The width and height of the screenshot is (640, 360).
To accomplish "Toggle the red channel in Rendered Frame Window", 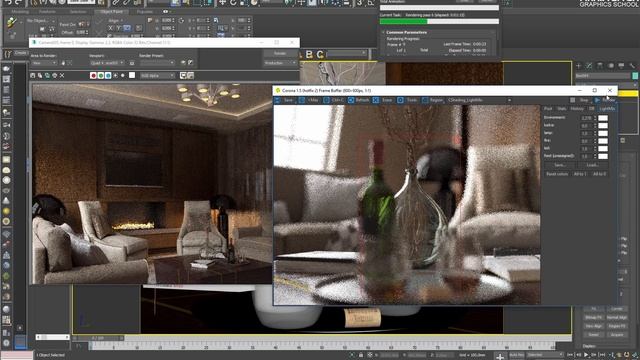I will 93,76.
